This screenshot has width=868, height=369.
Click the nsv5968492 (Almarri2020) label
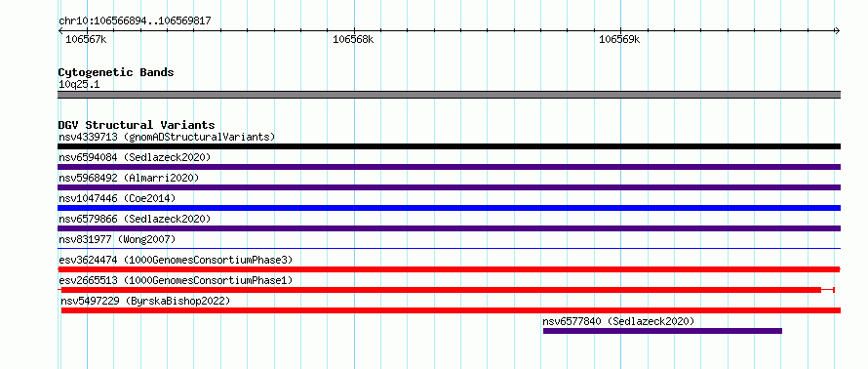pyautogui.click(x=129, y=178)
